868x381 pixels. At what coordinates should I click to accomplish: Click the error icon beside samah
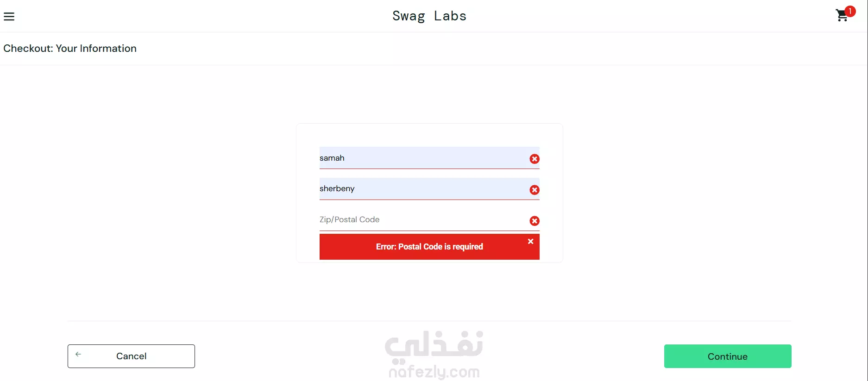tap(535, 159)
